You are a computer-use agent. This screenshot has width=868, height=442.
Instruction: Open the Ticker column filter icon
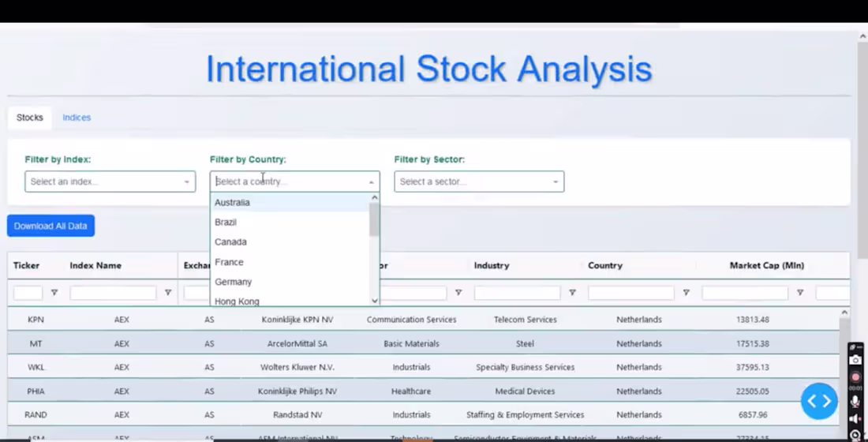point(54,293)
